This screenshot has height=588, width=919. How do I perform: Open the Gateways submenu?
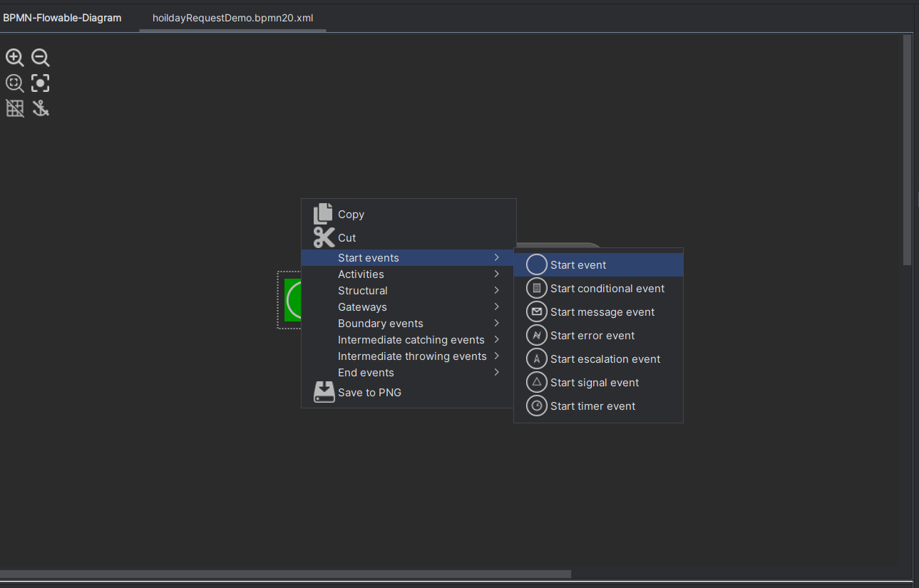click(409, 307)
